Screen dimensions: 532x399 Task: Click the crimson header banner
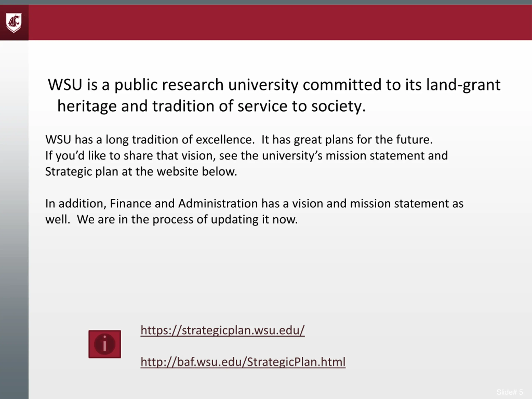click(280, 22)
